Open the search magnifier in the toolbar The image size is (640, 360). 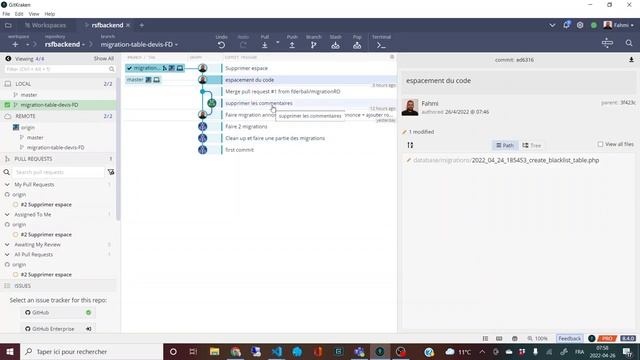[629, 43]
